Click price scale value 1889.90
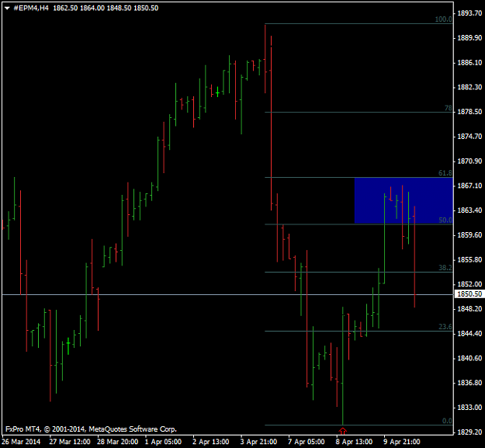 469,38
